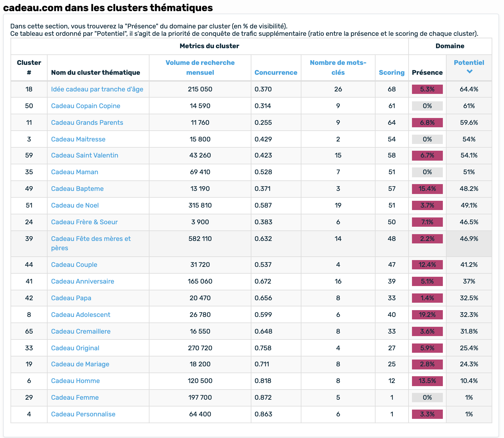Screen dimensions: 504x438
Task: Open Cadeau Copain Copine cluster
Action: (x=86, y=106)
